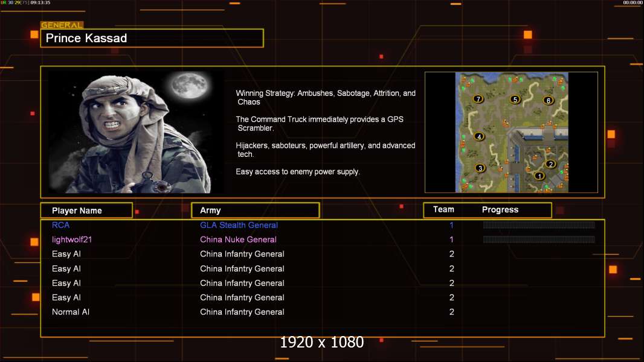Click start position 5 map marker
Screen dimensions: 644x362
(515, 99)
